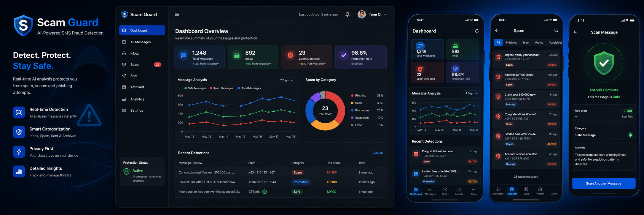Click search icon on phone Spam screen
The image size is (644, 215).
click(556, 31)
